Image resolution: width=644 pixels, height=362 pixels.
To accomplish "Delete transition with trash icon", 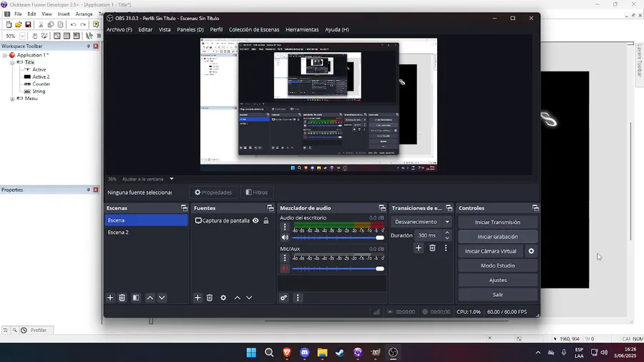I will coord(432,248).
